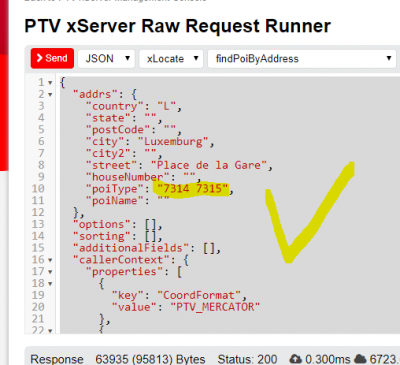Click the PTV_MERCATOR value on line 20

[x=215, y=307]
